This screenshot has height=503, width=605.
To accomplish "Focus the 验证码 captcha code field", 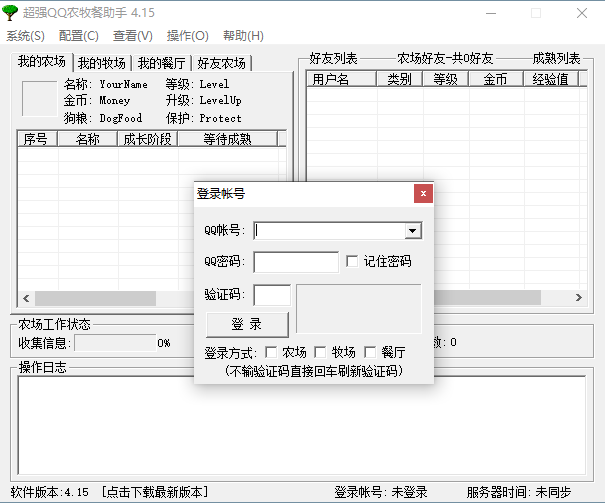I will (x=272, y=295).
